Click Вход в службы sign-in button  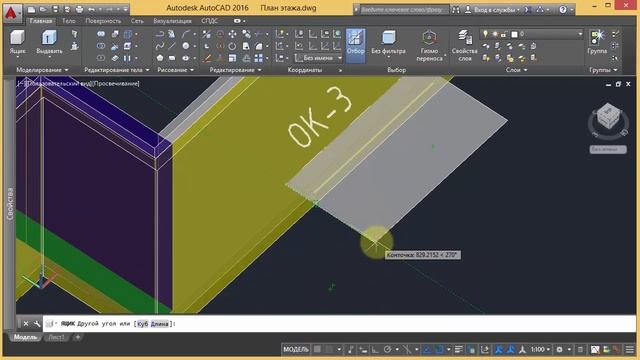tap(493, 9)
